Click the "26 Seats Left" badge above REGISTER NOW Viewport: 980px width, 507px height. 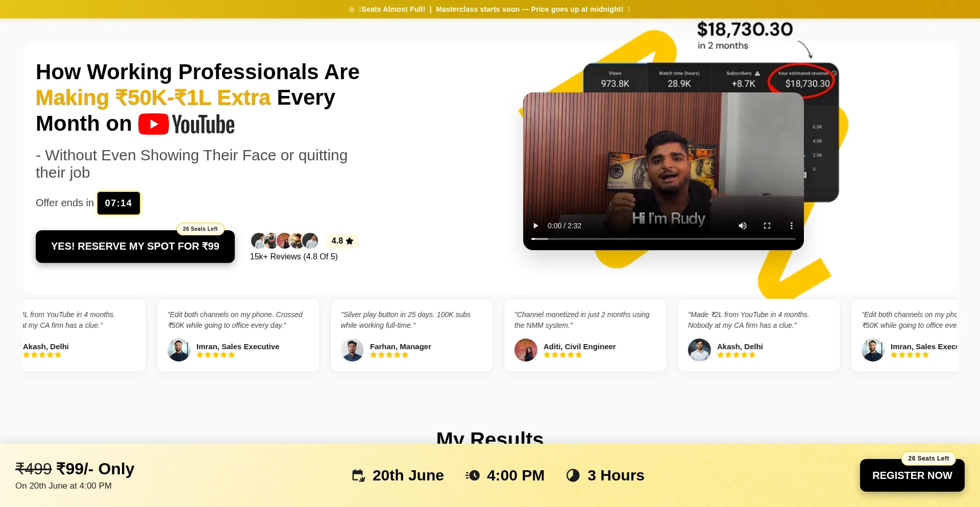coord(928,458)
